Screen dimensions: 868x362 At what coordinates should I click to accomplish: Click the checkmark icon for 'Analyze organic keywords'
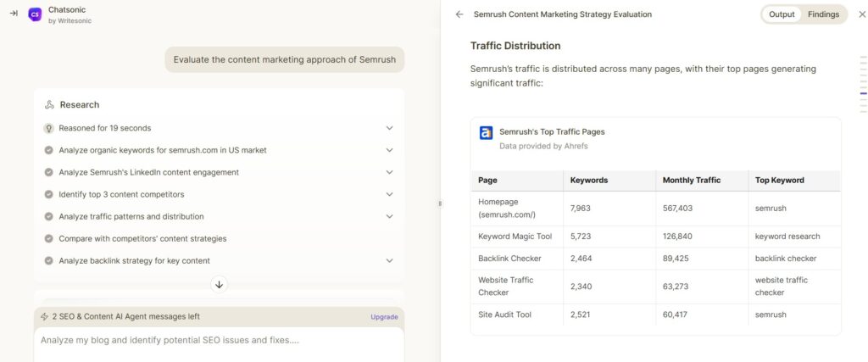point(48,150)
